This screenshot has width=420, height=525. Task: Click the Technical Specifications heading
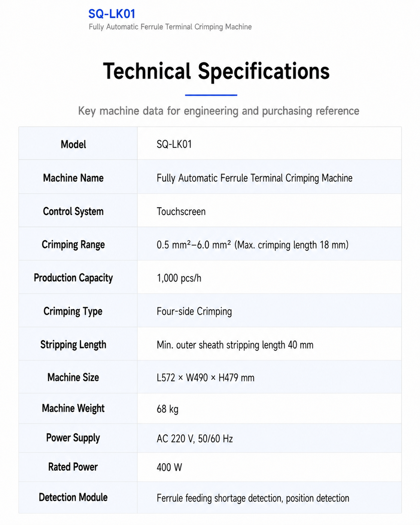coord(216,71)
